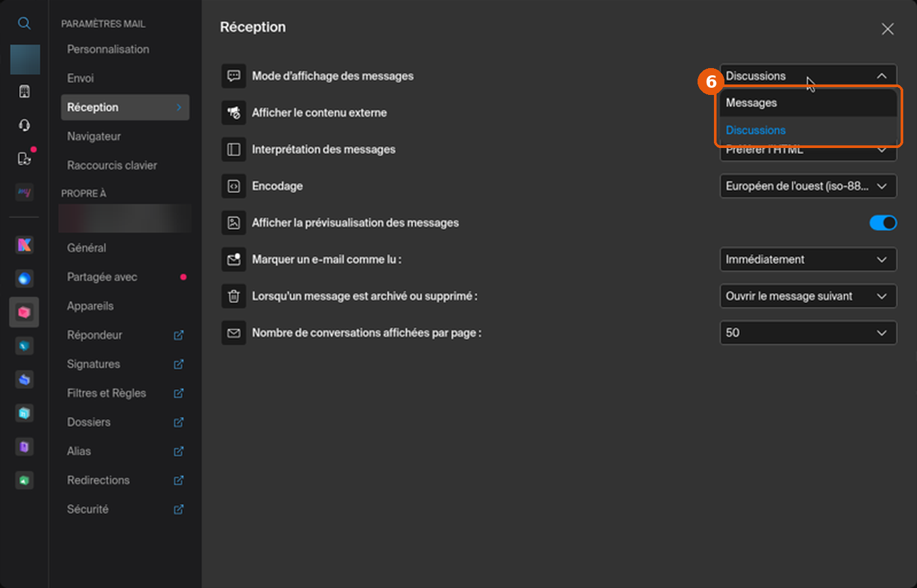Open the pink Mail app icon
The image size is (917, 588).
(24, 312)
